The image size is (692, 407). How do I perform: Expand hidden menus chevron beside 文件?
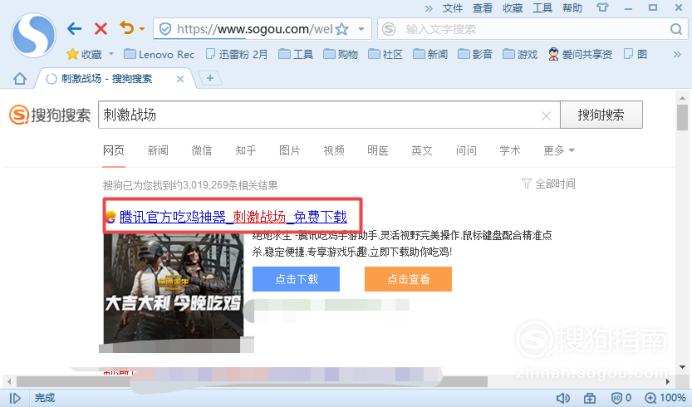pos(429,8)
